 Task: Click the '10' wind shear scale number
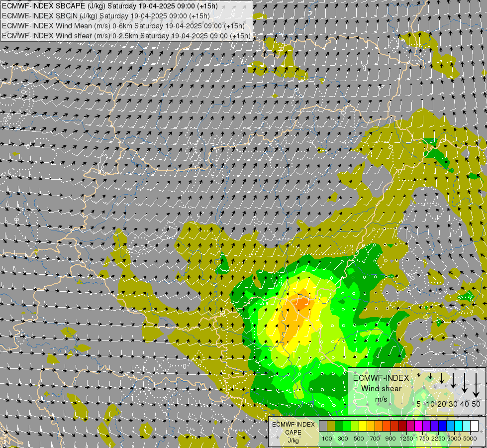(430, 404)
